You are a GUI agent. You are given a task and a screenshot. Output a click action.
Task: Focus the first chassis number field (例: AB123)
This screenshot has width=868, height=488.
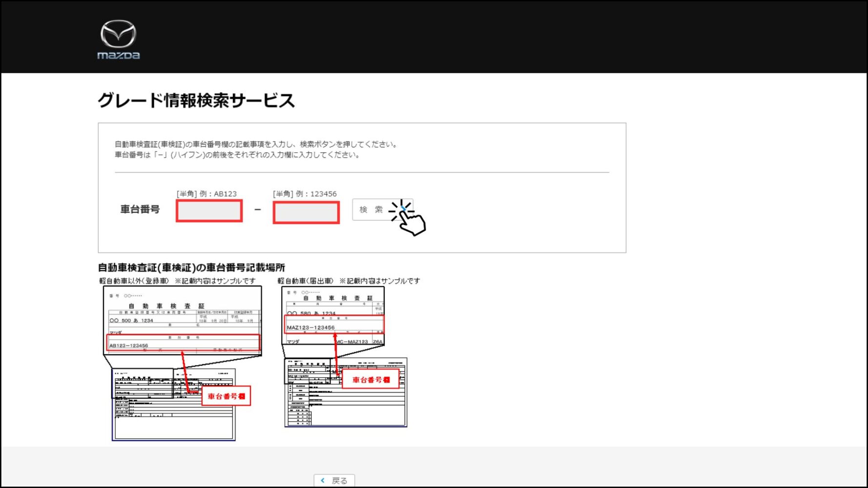209,211
